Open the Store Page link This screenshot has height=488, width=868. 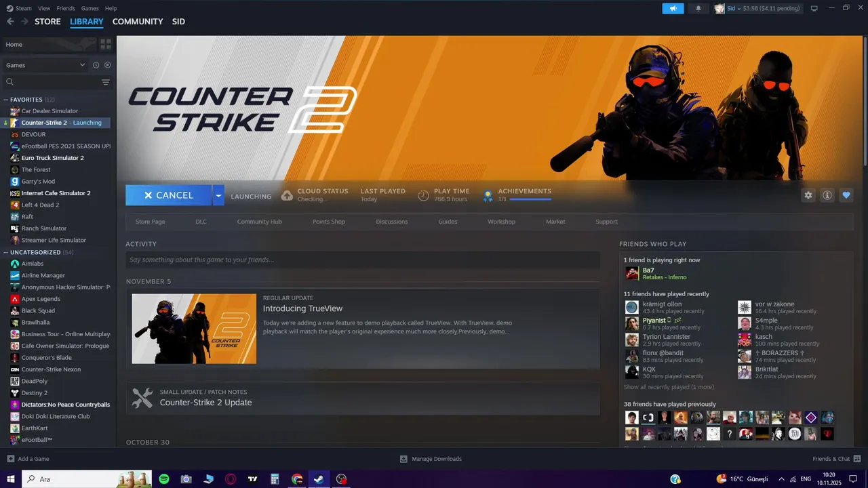[x=150, y=222]
